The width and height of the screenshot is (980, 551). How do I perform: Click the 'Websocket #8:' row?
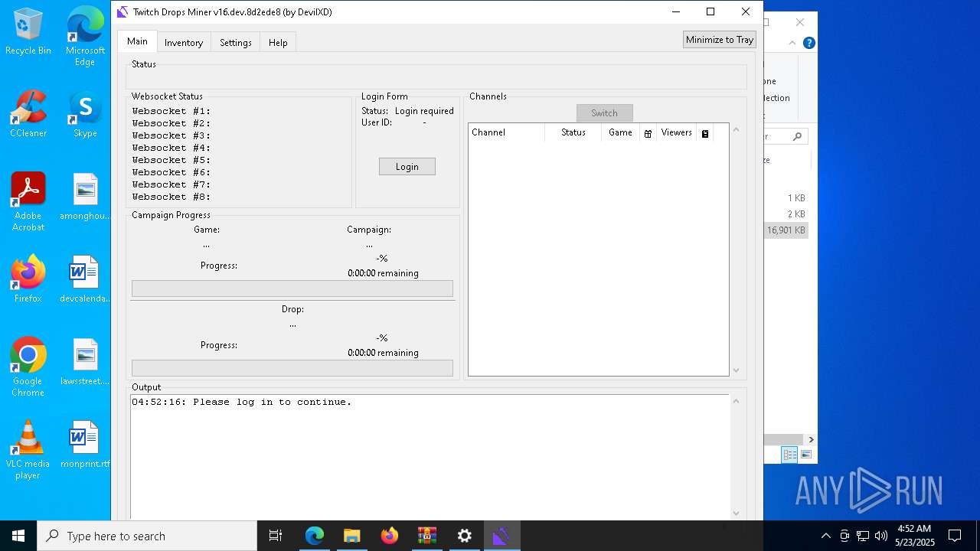[171, 197]
